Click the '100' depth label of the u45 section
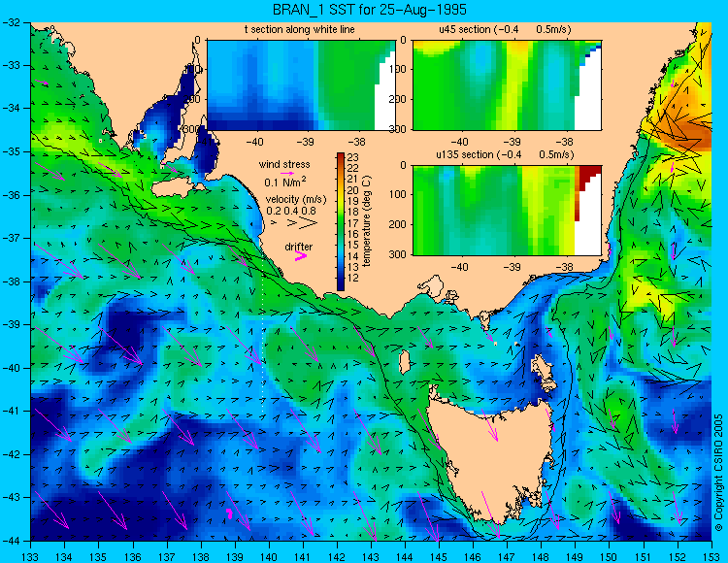 [396, 69]
